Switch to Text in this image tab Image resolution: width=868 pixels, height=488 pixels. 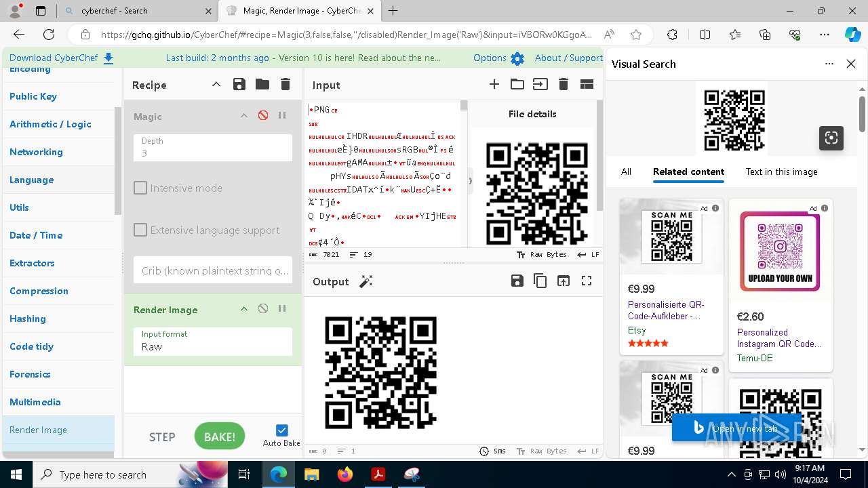click(781, 171)
